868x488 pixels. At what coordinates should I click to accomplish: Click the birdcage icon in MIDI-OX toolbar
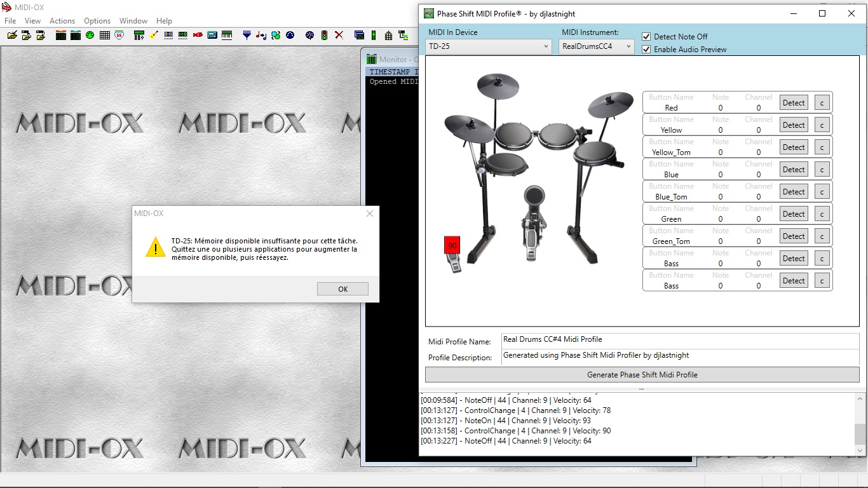[388, 36]
